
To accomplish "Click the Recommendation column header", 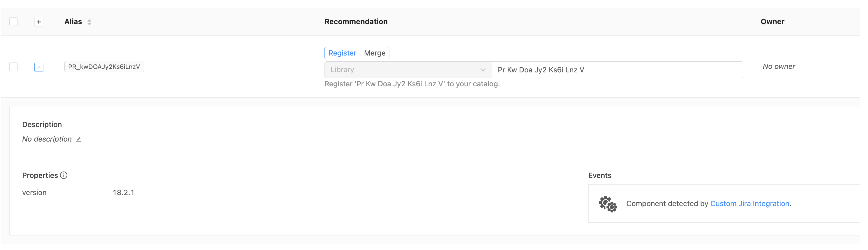I will point(356,22).
